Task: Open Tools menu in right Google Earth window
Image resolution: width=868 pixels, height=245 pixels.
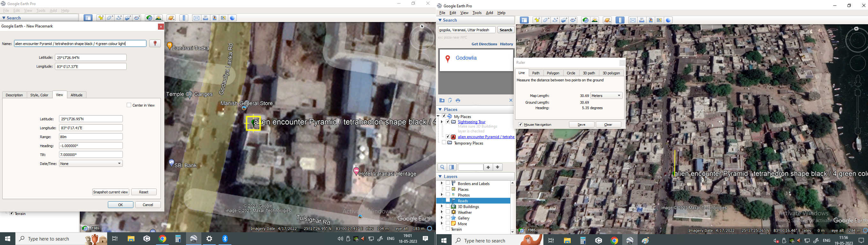Action: tap(477, 13)
